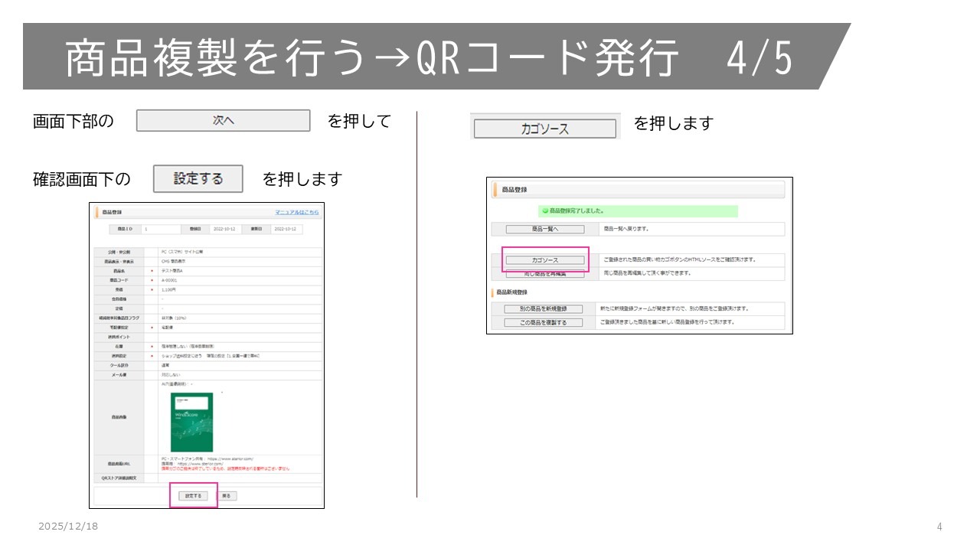Click the 別の商品を新規登録 button
Image resolution: width=980 pixels, height=551 pixels.
point(544,309)
